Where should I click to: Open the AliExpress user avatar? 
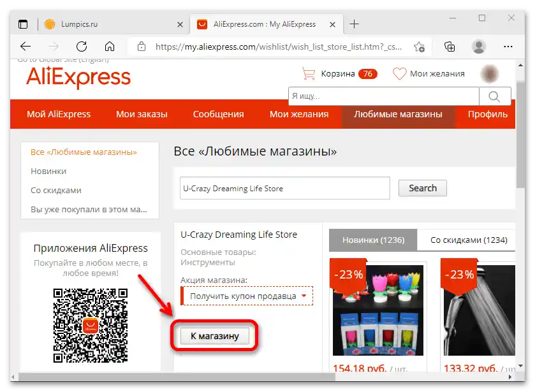coord(490,74)
